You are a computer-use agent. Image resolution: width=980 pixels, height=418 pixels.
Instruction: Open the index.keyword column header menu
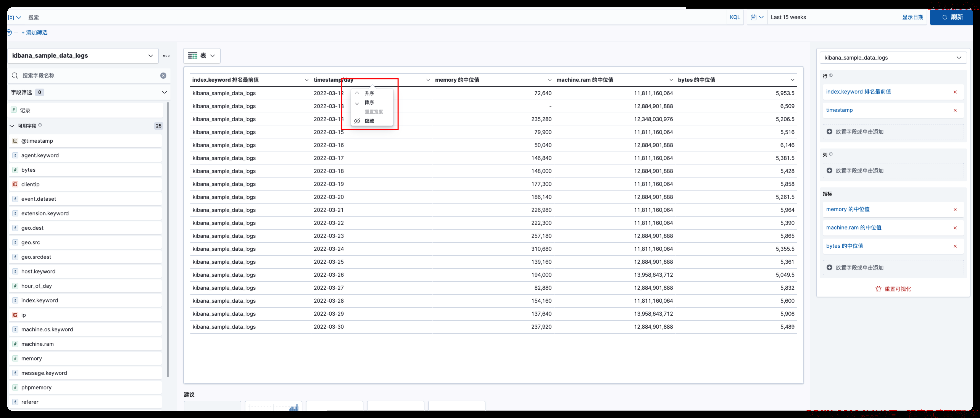pos(307,80)
